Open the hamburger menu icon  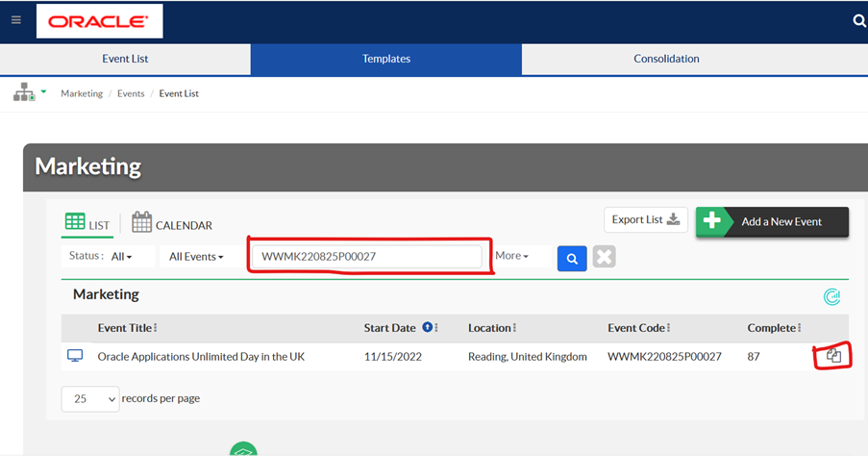pos(16,20)
